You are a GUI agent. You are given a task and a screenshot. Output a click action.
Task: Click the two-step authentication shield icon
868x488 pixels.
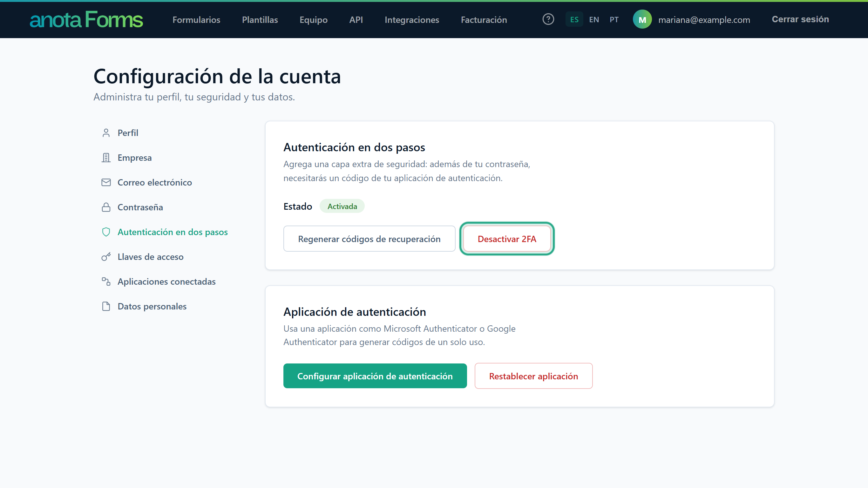point(106,232)
